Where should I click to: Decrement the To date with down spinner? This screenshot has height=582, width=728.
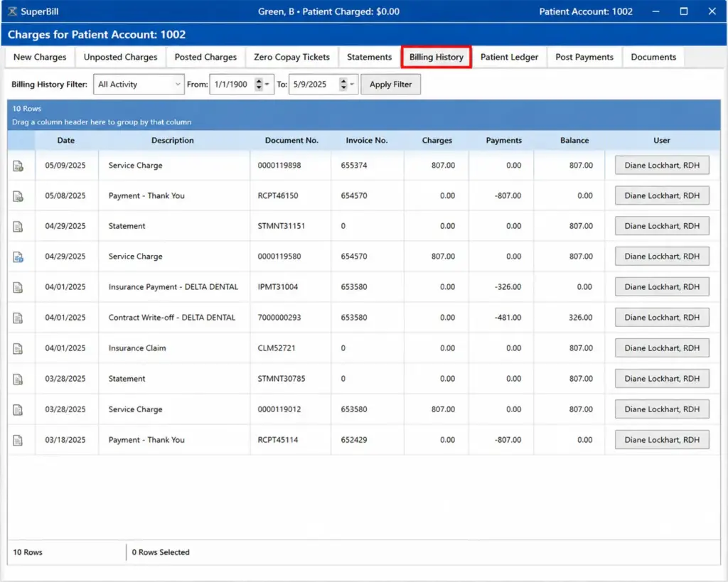tap(343, 87)
